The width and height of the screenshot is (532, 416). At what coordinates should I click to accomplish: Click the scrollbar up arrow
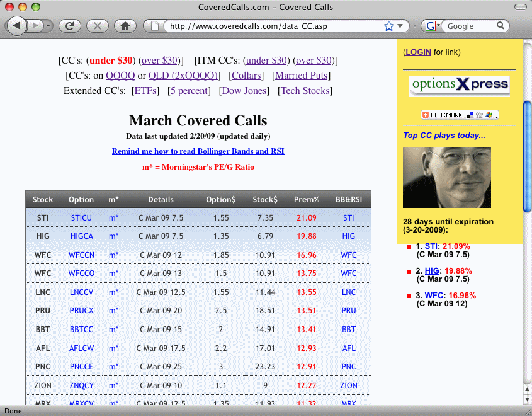(527, 389)
